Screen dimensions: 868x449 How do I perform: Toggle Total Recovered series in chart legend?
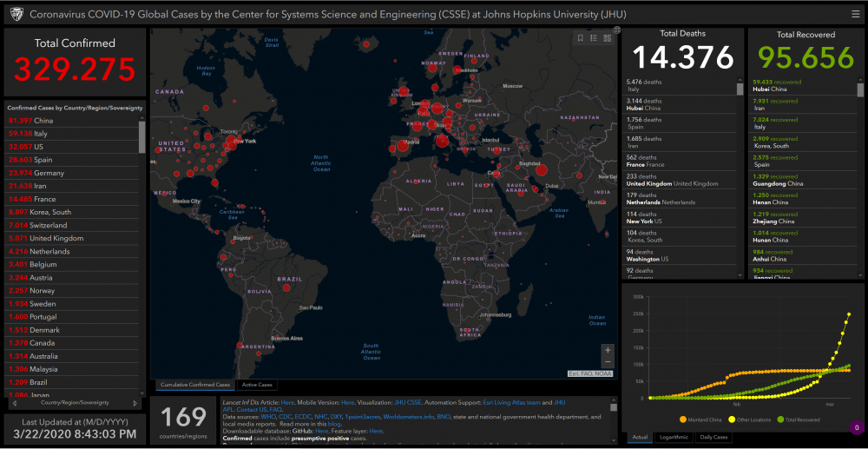pyautogui.click(x=799, y=420)
